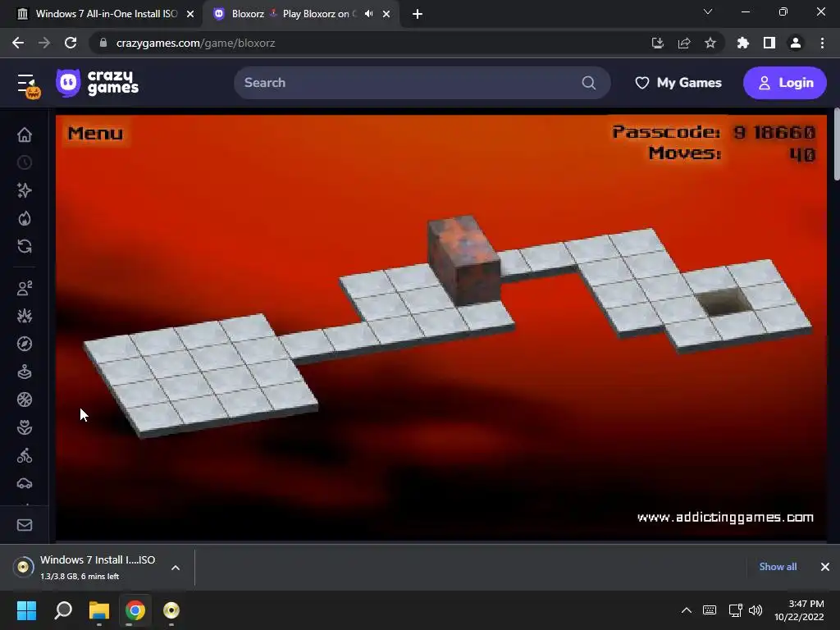The width and height of the screenshot is (840, 630).
Task: Open the touch keyboard tray icon
Action: (x=710, y=610)
